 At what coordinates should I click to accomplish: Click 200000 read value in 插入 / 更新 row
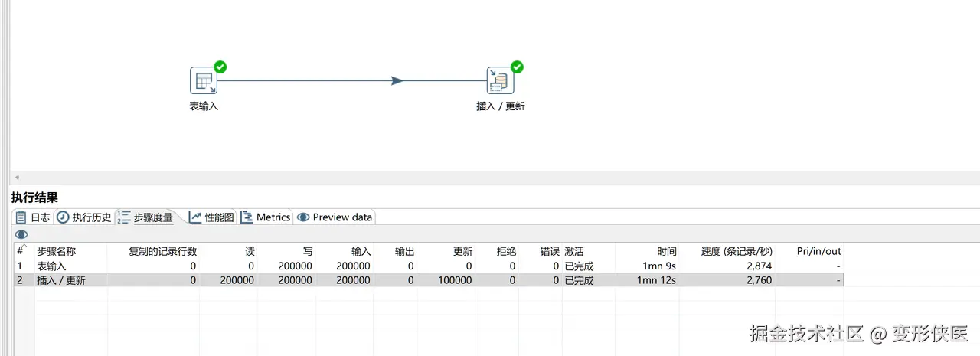237,280
